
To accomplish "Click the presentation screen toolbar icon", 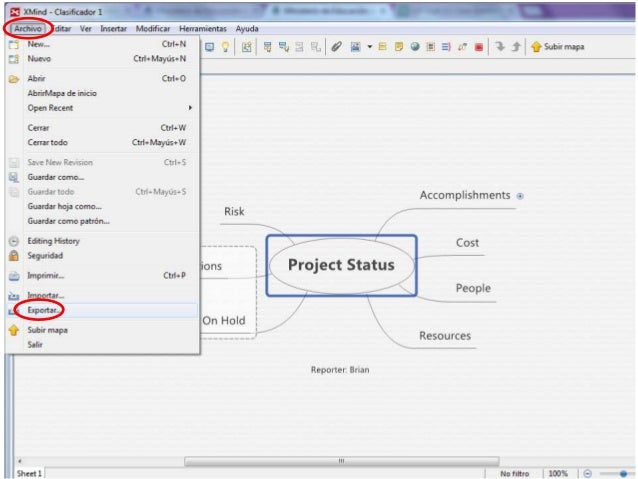I will [x=209, y=47].
